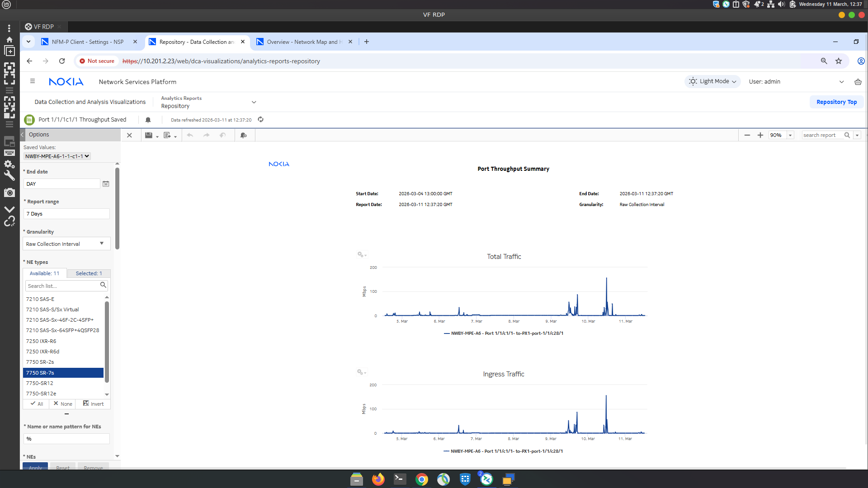This screenshot has width=868, height=488.
Task: Click the Total Traffic chart settings gear
Action: point(360,254)
